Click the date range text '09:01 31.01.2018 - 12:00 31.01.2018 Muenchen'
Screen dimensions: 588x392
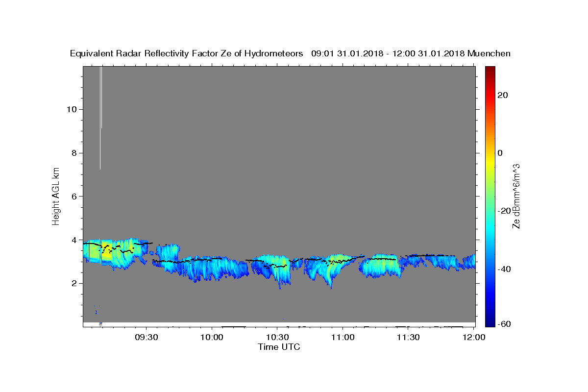(411, 54)
